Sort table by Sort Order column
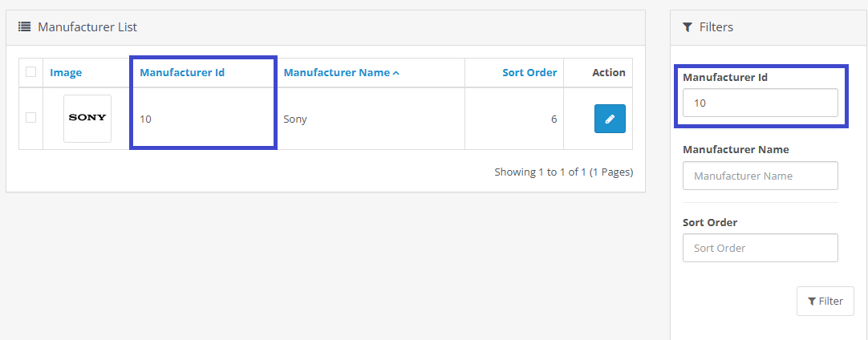868x340 pixels. tap(529, 73)
